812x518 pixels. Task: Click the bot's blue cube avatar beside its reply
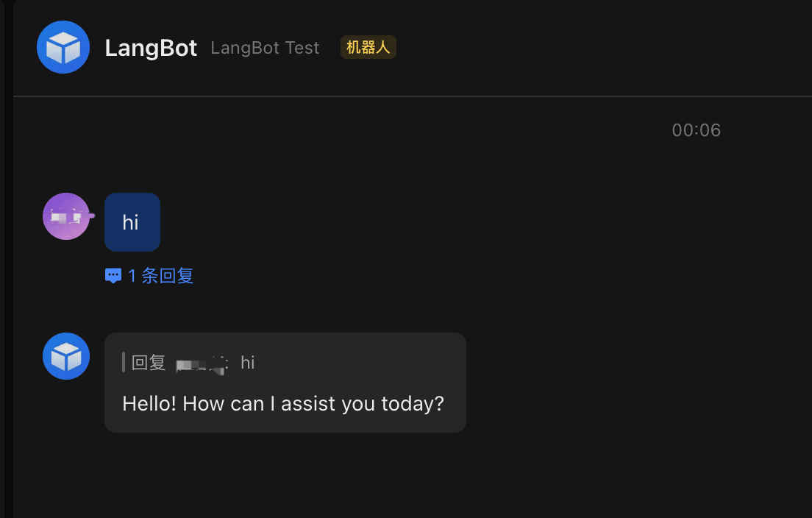(x=65, y=356)
